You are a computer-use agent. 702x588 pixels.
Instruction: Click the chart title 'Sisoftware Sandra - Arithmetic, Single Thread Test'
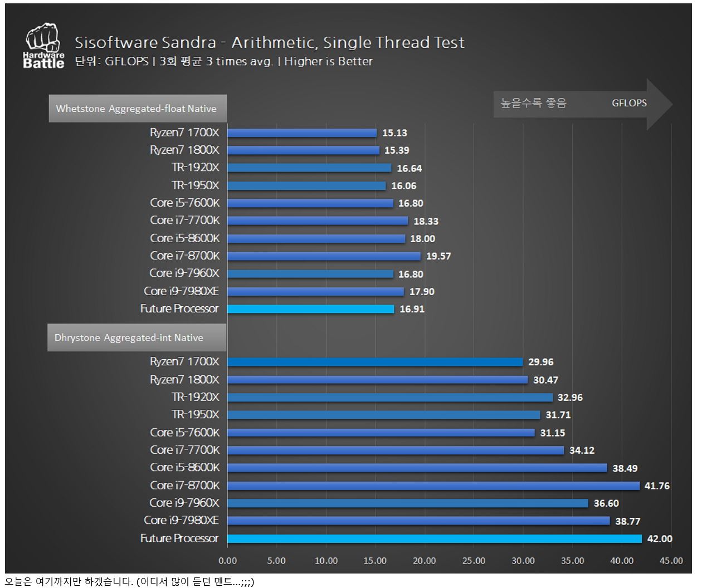point(270,42)
